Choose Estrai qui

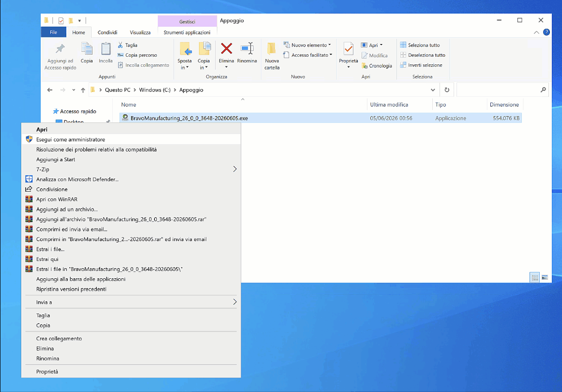coord(131,259)
